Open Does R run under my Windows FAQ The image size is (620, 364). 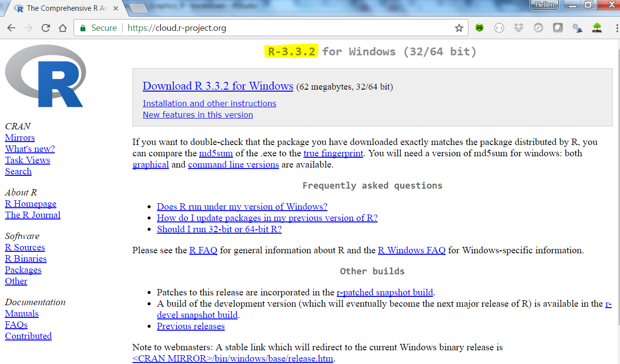click(x=242, y=207)
